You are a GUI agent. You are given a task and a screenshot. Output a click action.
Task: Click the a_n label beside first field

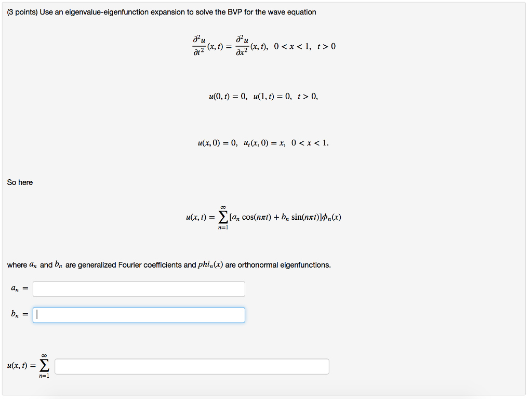coord(15,288)
